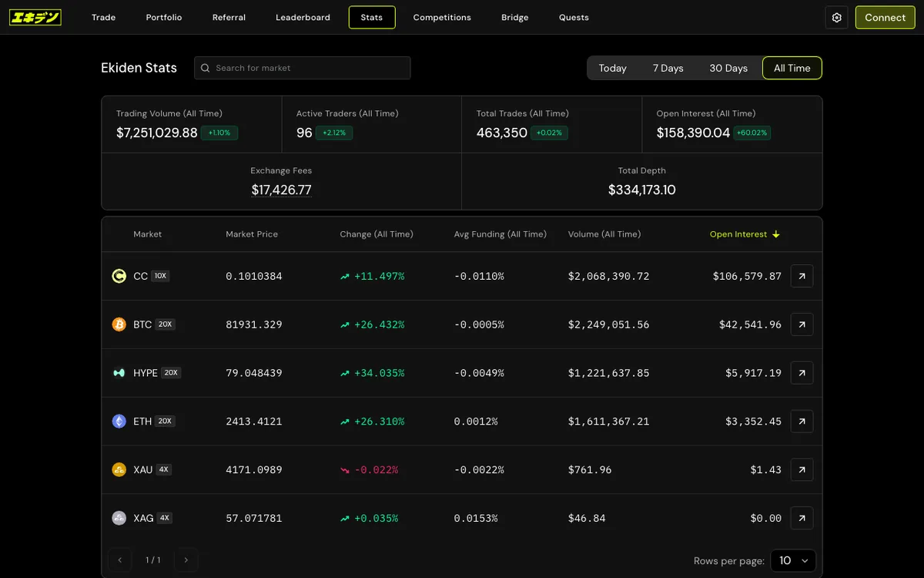Sort by Volume (All Time) column

tap(604, 234)
